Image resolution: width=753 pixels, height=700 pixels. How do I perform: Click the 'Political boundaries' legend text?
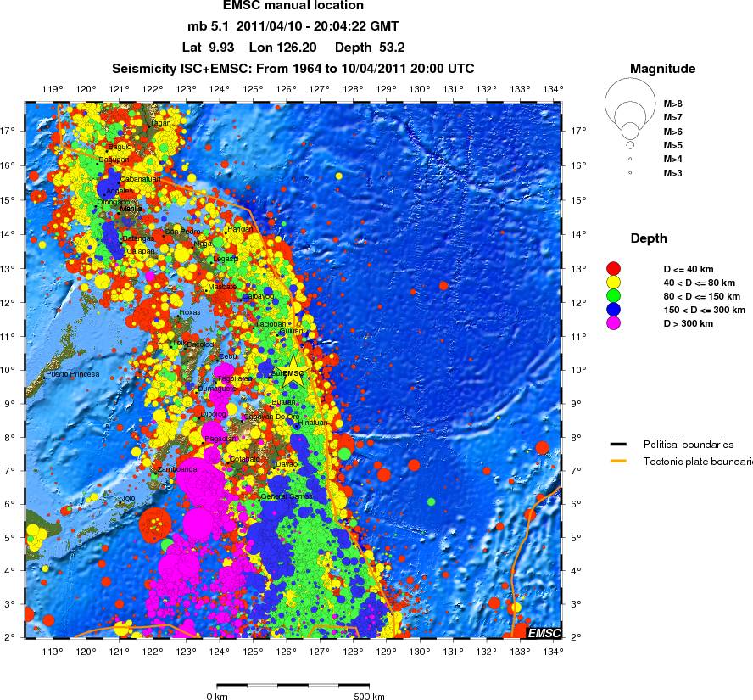pyautogui.click(x=689, y=445)
